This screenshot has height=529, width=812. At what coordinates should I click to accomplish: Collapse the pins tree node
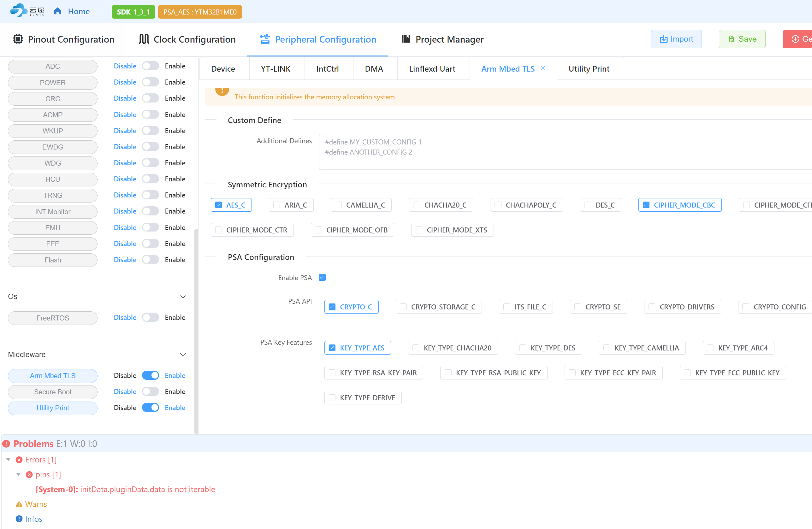pos(18,474)
